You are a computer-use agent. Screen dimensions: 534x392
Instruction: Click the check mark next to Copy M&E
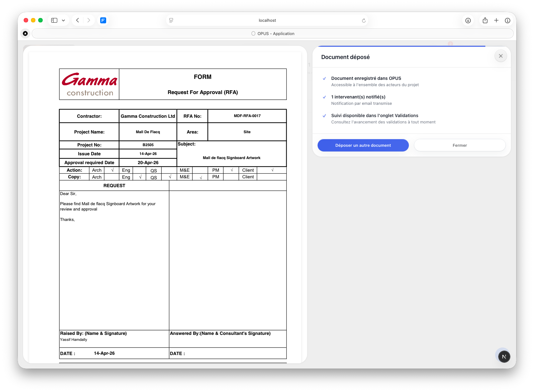pos(201,177)
